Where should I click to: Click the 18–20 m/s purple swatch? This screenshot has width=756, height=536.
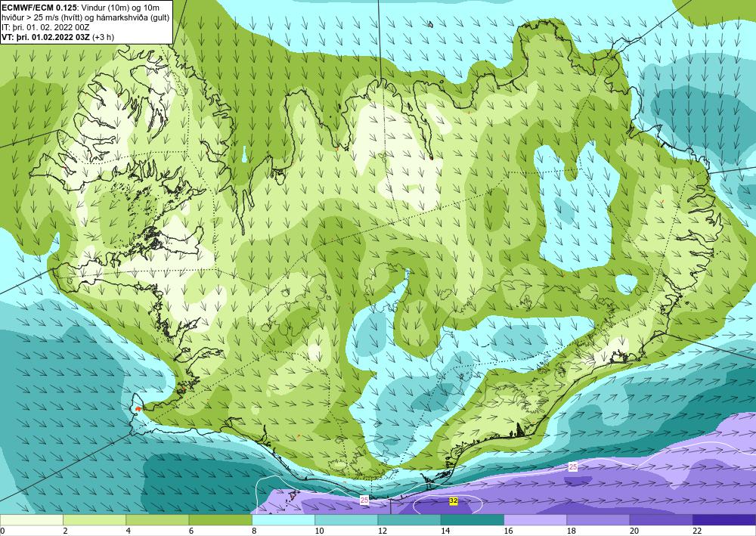click(x=598, y=519)
